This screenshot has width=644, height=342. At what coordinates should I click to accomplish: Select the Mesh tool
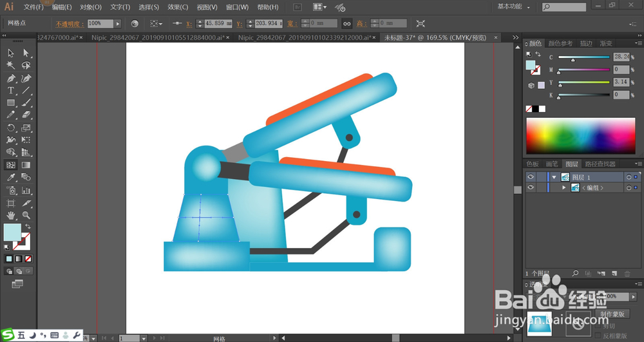(11, 165)
